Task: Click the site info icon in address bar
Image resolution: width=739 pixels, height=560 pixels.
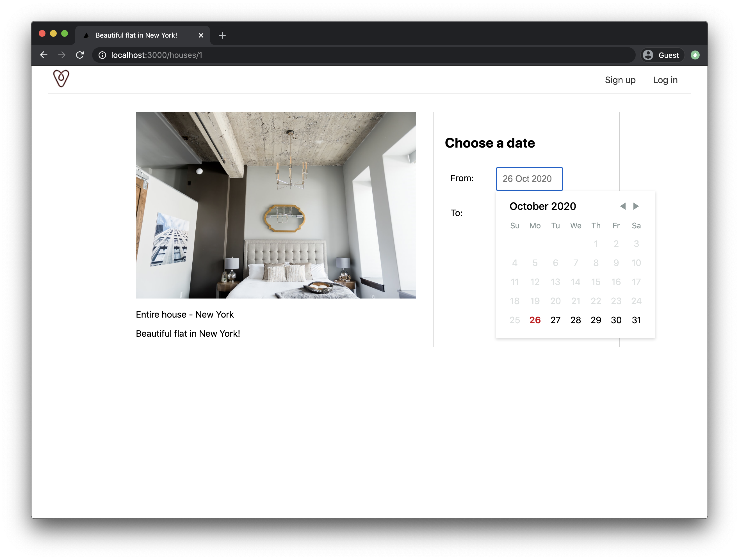Action: [x=102, y=55]
